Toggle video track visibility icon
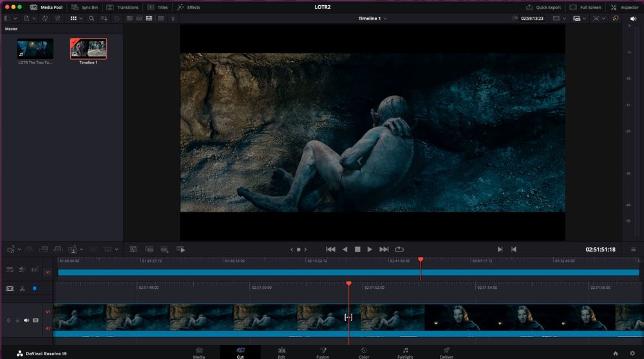The height and width of the screenshot is (359, 644). point(35,320)
